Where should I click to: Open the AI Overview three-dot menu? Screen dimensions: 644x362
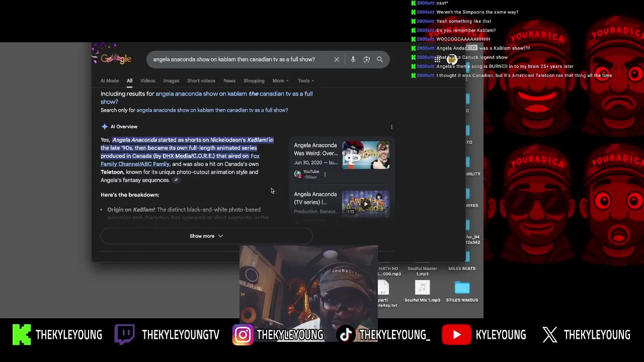click(392, 127)
